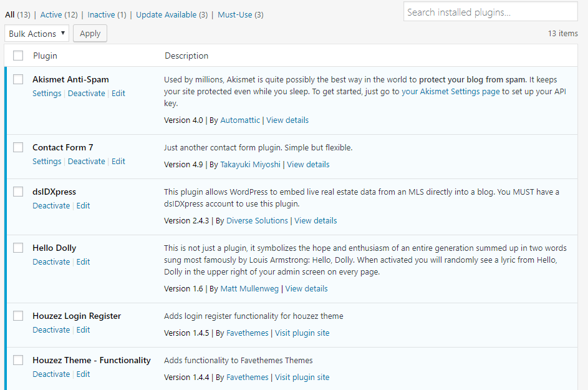Edit the dsIDXpress plugin
588x390 pixels.
click(83, 205)
